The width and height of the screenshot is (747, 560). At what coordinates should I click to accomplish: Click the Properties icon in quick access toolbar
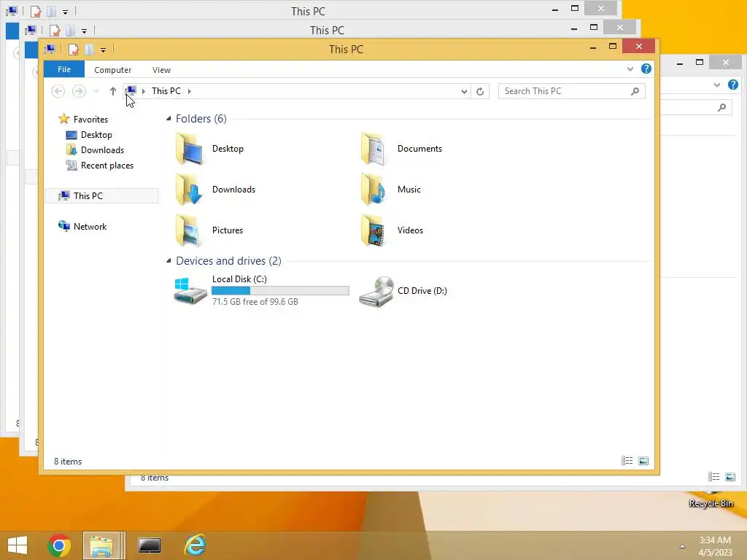74,50
